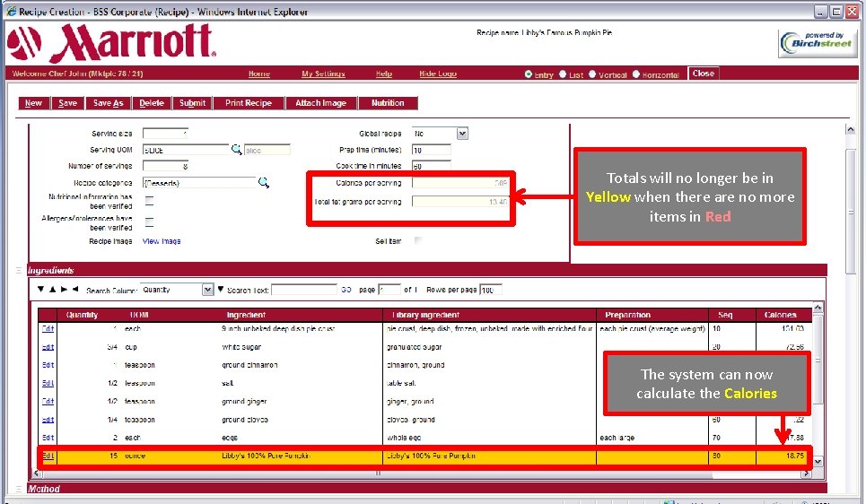866x504 pixels.
Task: Select the Horizontal view radio button
Action: coord(635,74)
